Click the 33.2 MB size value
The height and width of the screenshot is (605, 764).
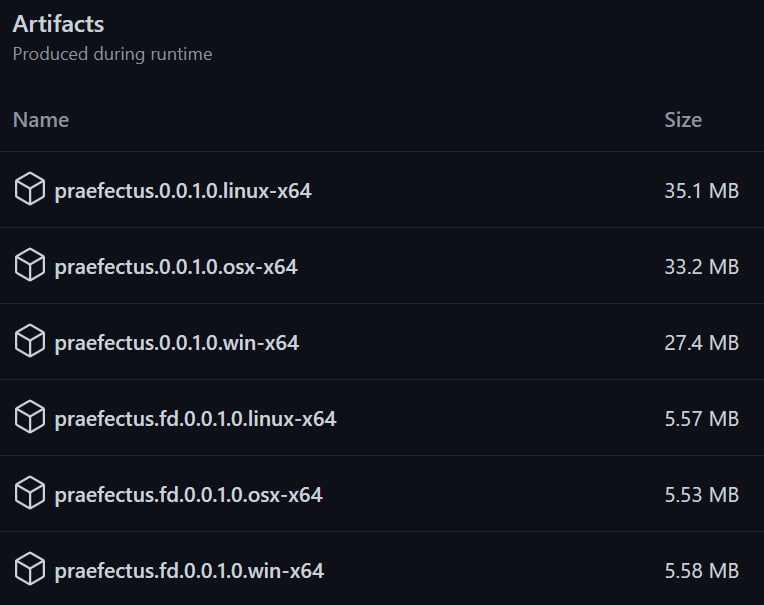coord(702,266)
